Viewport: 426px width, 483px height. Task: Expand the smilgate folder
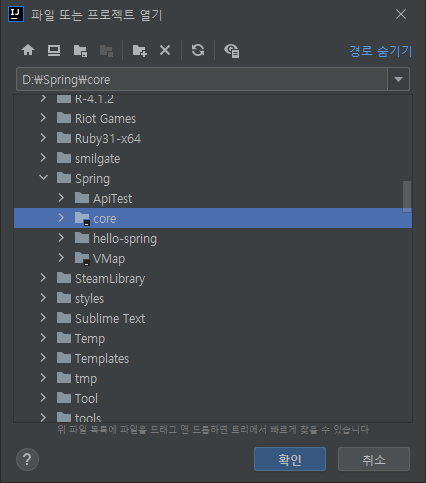click(43, 158)
